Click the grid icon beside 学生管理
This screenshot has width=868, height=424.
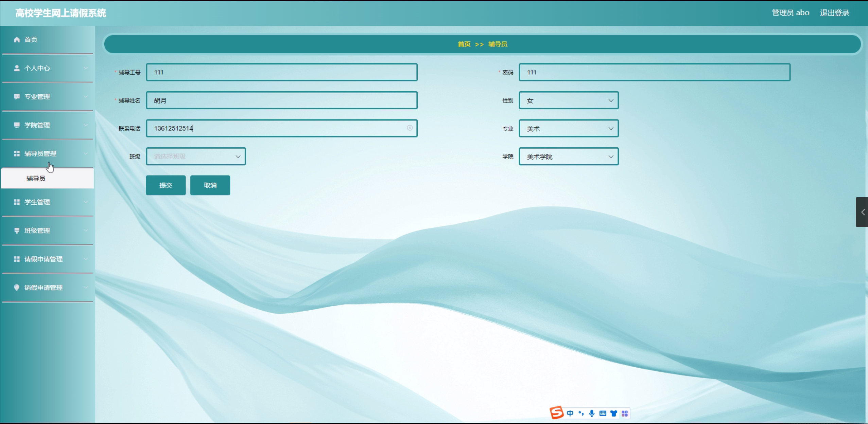coord(17,202)
